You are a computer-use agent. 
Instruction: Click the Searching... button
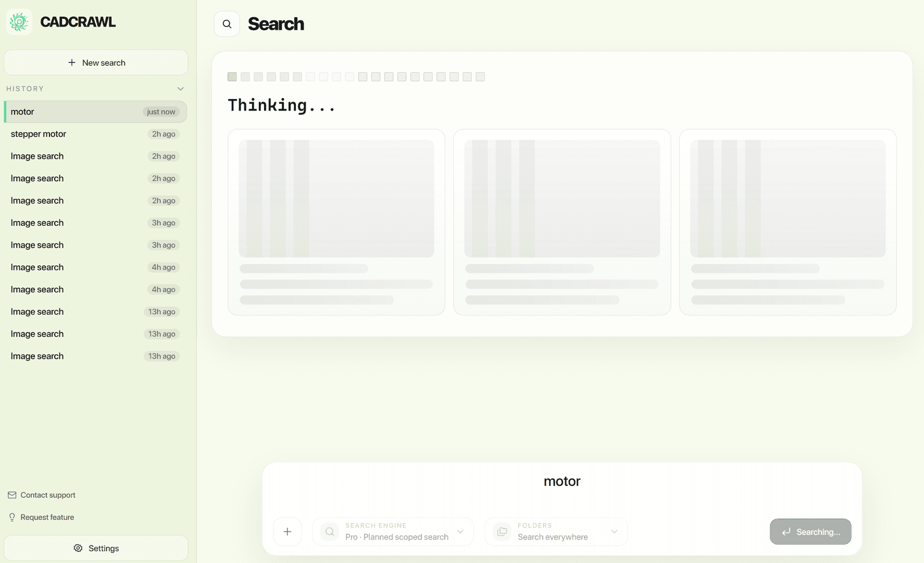coord(810,532)
